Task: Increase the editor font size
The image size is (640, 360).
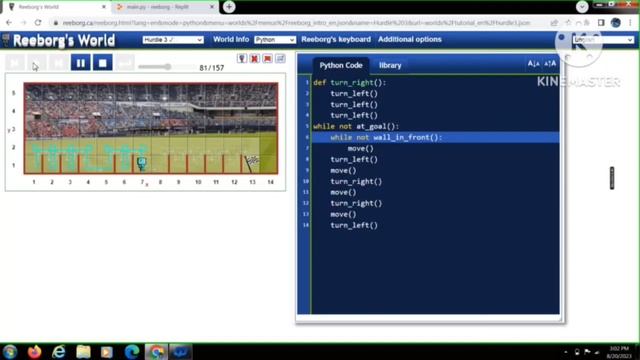Action: click(550, 64)
